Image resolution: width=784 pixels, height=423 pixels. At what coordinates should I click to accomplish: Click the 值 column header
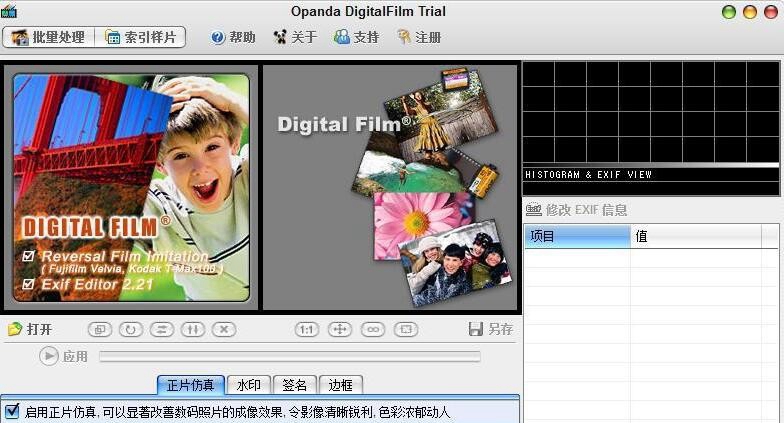[x=696, y=236]
